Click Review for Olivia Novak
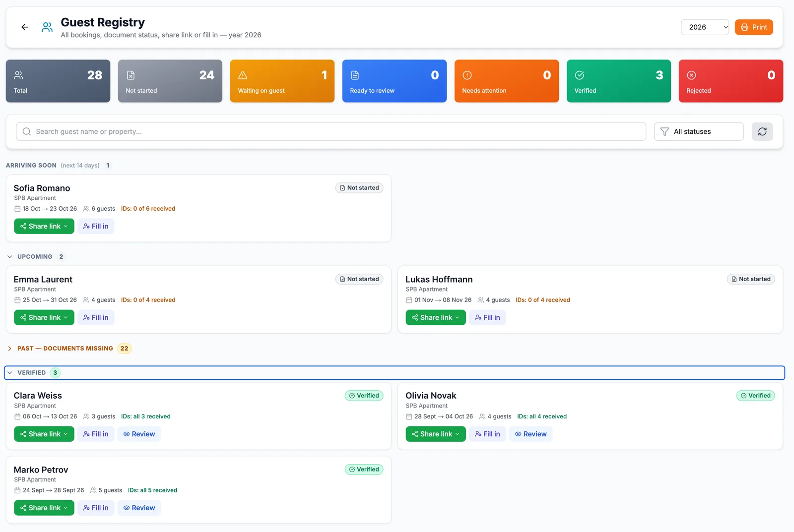 pyautogui.click(x=530, y=434)
